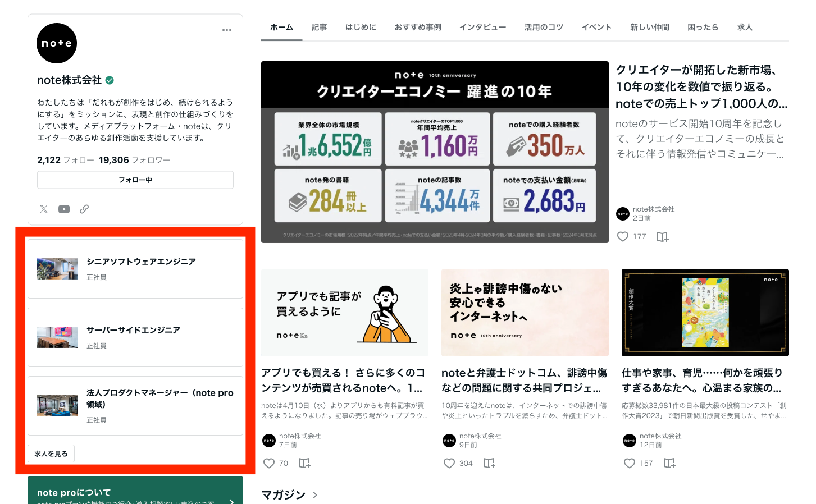
Task: Open the はじめに tab
Action: [x=361, y=28]
